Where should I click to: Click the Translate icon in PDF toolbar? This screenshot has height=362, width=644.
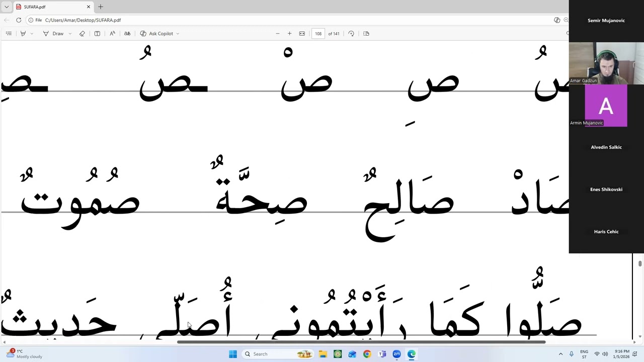(127, 33)
